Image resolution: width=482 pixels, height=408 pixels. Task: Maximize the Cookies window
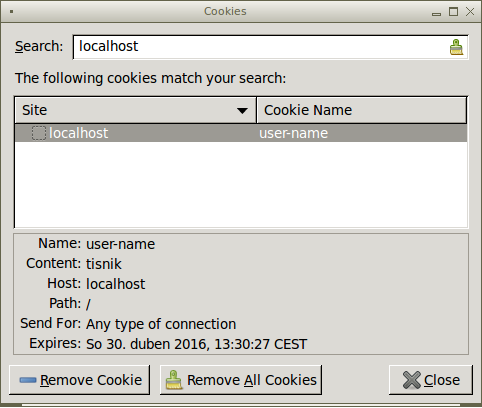pos(453,12)
